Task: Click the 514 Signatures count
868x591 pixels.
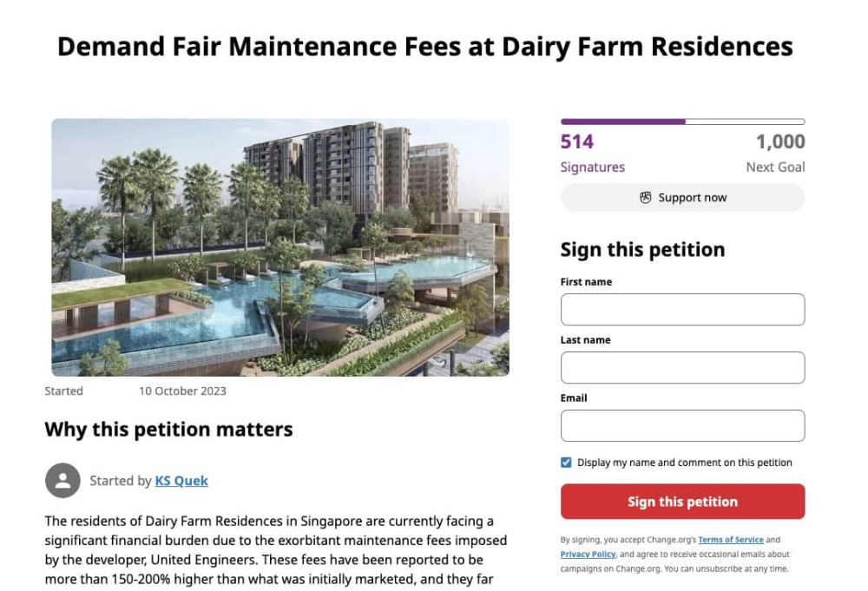Action: pyautogui.click(x=577, y=142)
